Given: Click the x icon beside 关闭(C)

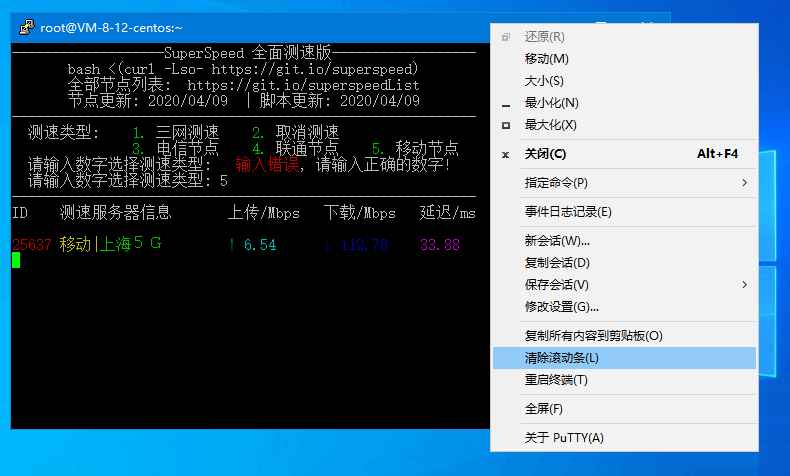Looking at the screenshot, I should click(x=505, y=154).
